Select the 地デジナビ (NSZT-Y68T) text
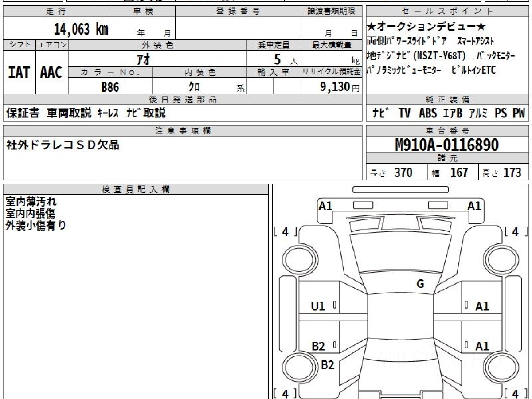This screenshot has height=399, width=532. (x=417, y=56)
